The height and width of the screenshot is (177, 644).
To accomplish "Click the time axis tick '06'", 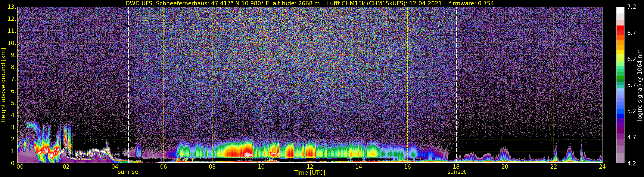I will (x=164, y=167).
